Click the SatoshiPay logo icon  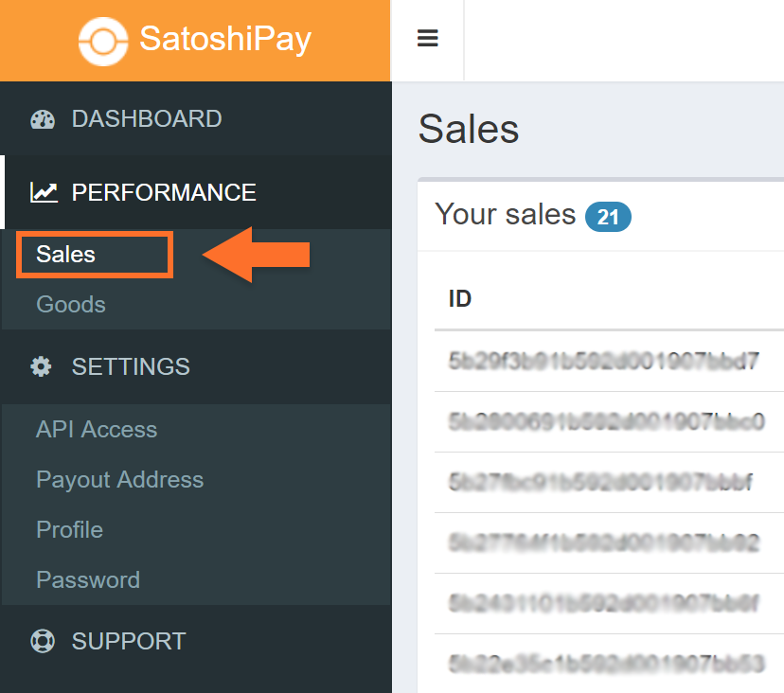[102, 40]
